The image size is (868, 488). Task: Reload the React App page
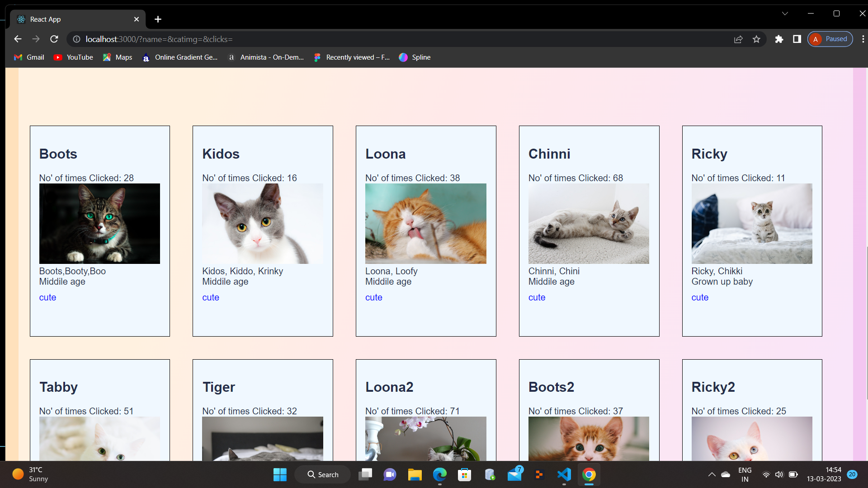pyautogui.click(x=54, y=39)
